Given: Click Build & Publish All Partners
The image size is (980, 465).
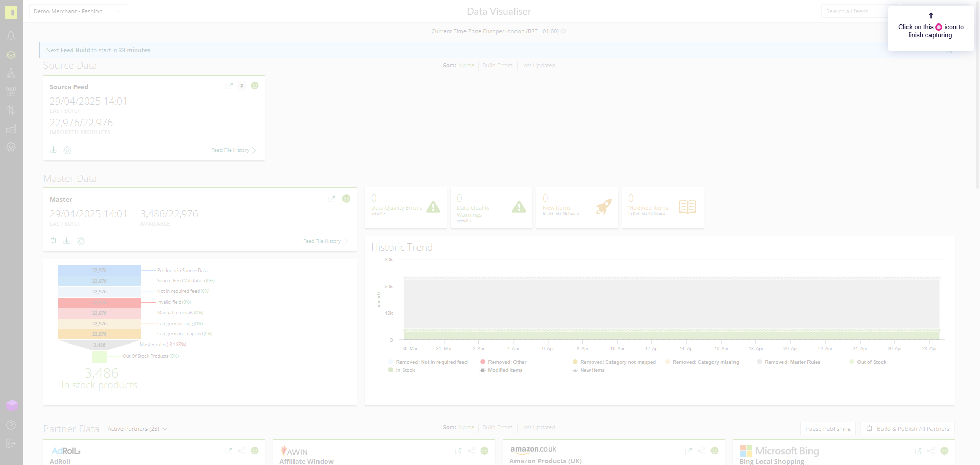Looking at the screenshot, I should pyautogui.click(x=908, y=429).
